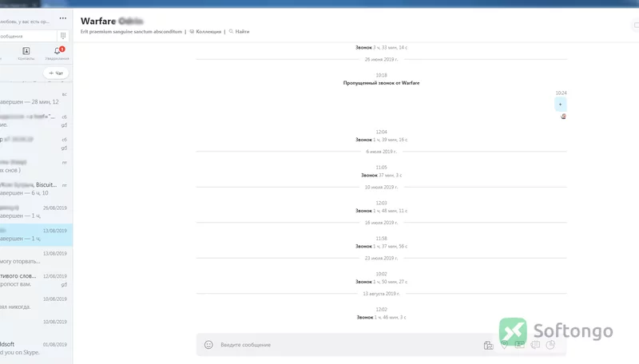Screen dimensions: 639x364
Task: Open the chat dated 12/08/2019
Action: (36, 280)
